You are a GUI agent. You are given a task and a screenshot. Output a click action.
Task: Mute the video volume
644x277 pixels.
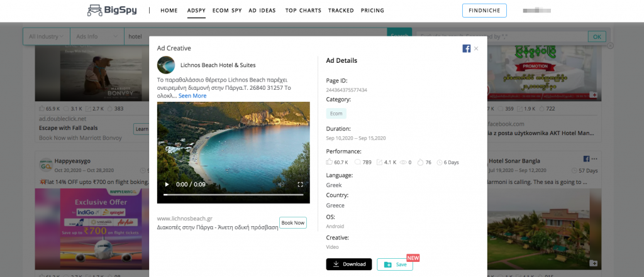(x=281, y=185)
